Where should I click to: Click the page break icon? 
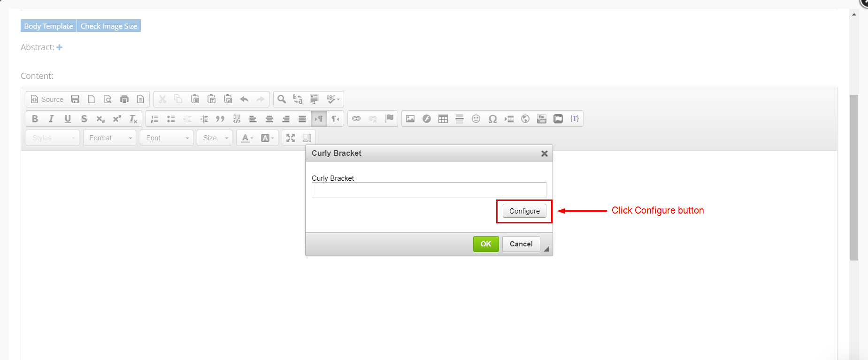[x=509, y=119]
